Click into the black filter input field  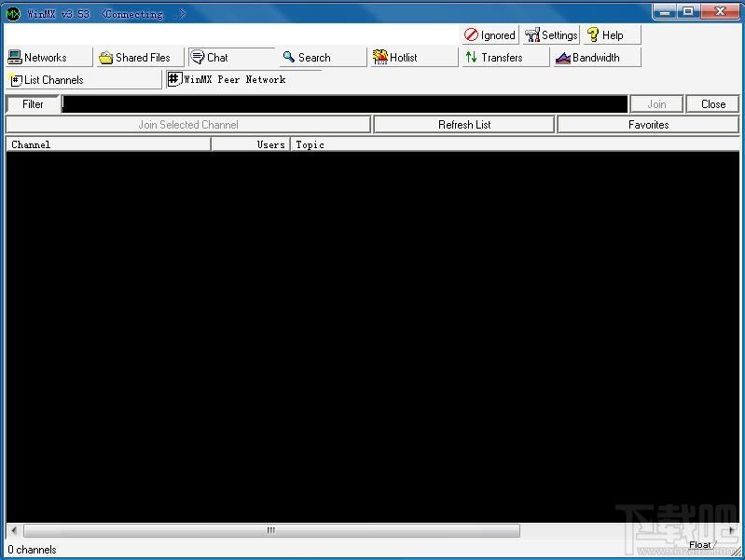coord(345,104)
